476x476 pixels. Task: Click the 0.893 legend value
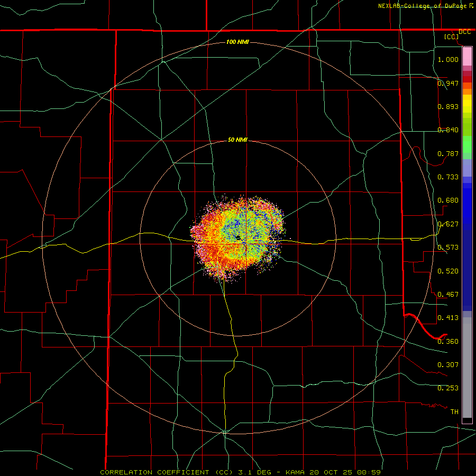click(448, 106)
